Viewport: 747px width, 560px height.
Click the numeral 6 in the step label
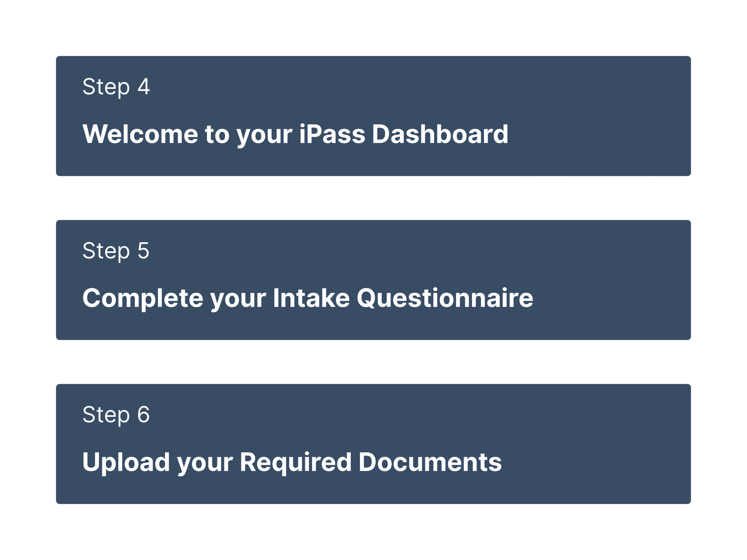[144, 414]
